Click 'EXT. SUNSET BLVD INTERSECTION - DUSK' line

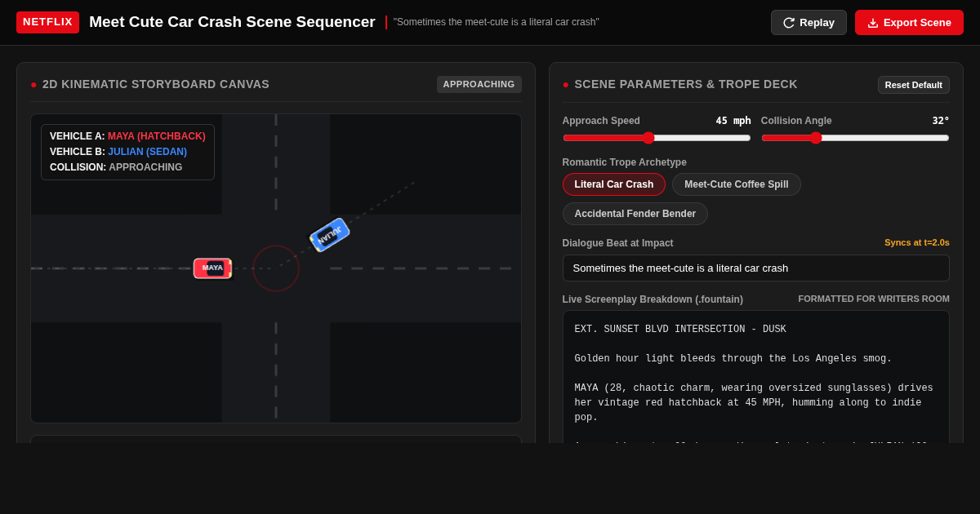click(680, 330)
